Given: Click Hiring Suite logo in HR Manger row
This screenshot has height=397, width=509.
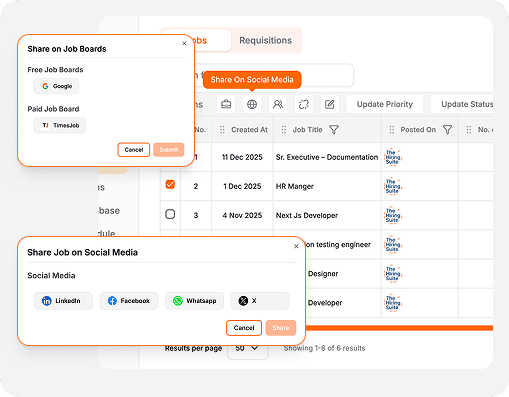Looking at the screenshot, I should pos(393,186).
